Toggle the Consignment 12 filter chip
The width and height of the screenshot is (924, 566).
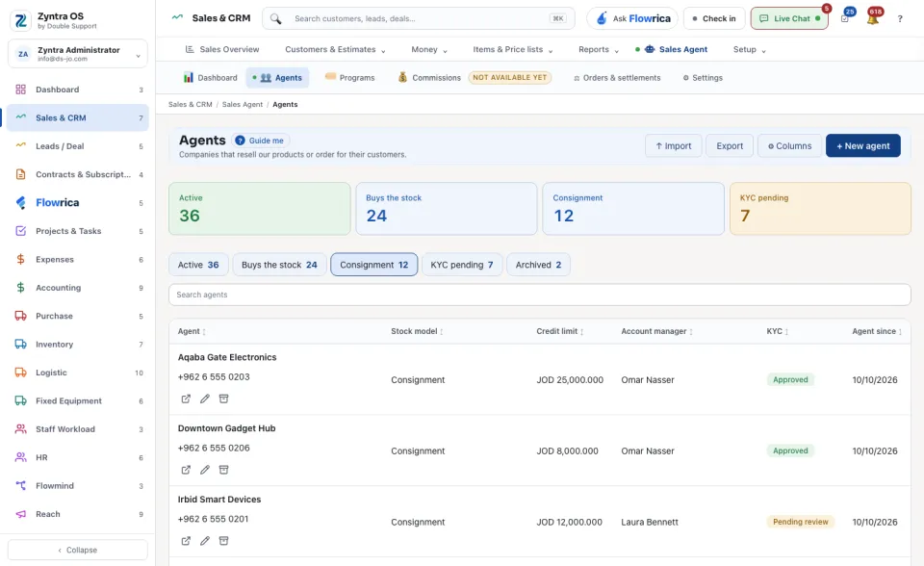point(374,265)
